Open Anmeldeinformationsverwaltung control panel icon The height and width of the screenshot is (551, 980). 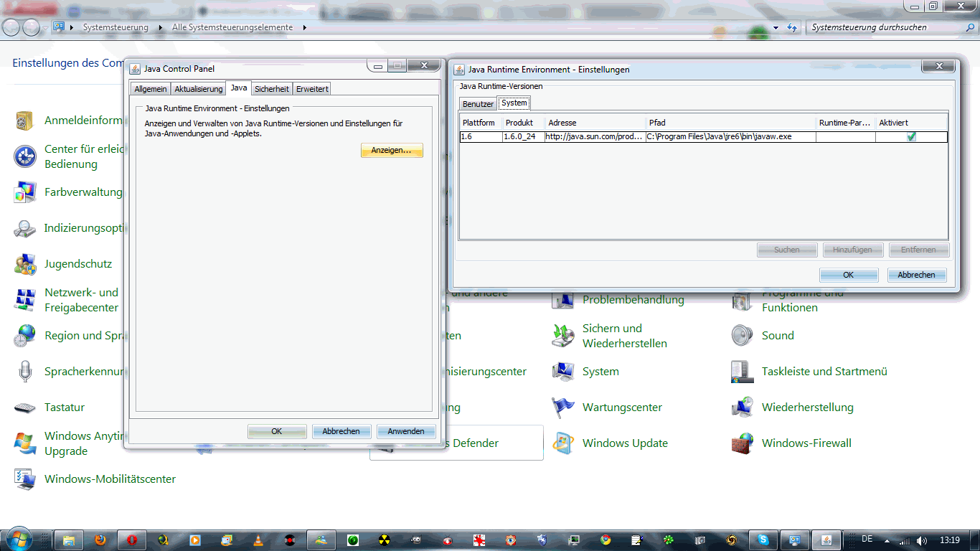25,121
